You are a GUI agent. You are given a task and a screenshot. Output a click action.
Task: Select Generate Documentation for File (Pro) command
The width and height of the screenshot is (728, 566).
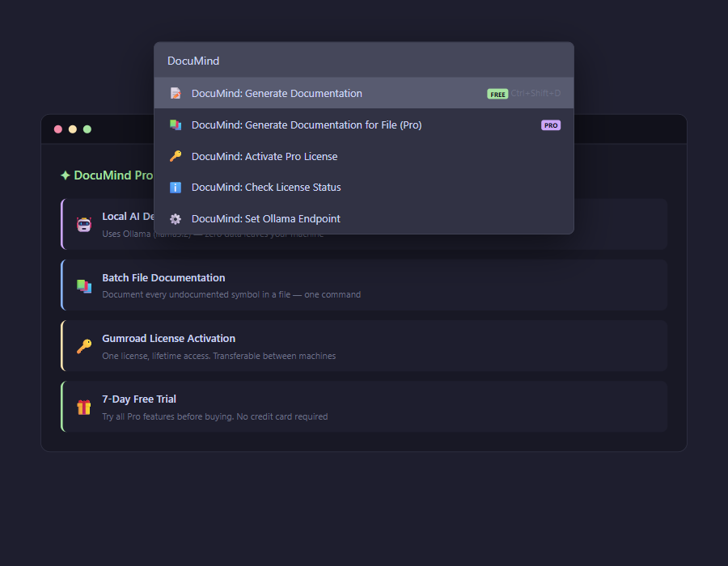pos(363,125)
